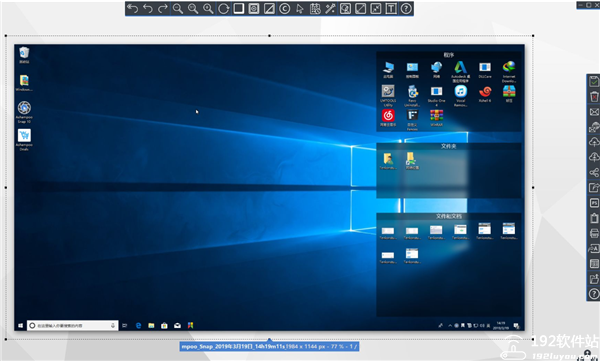Click the left-middle selection handle
Viewport: 600px width, 361px height.
(6, 188)
